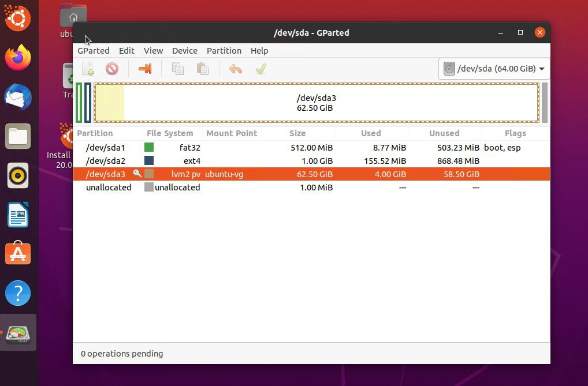The image size is (588, 386).
Task: Click the Unused column header
Action: (444, 133)
